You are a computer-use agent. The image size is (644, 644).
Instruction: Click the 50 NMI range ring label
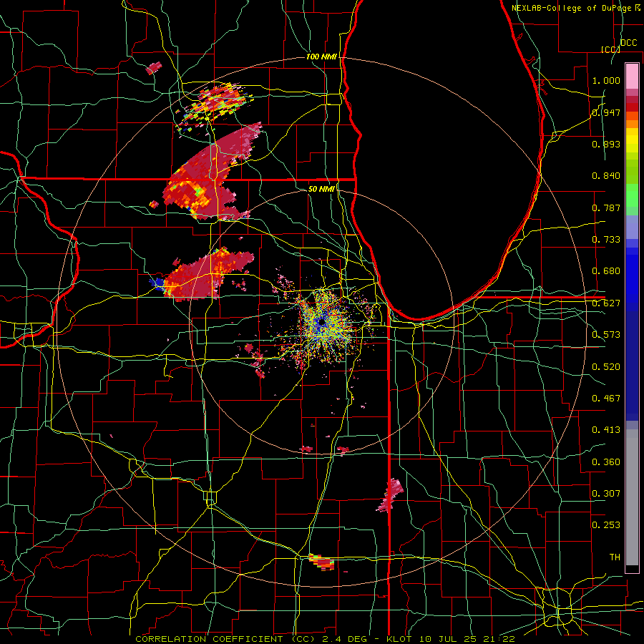[x=321, y=189]
